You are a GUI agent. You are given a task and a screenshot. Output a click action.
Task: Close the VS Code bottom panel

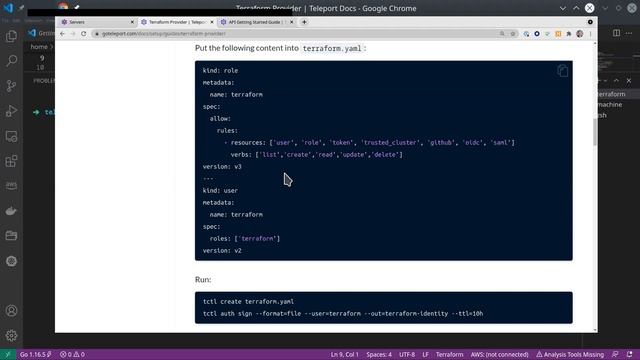pos(629,81)
